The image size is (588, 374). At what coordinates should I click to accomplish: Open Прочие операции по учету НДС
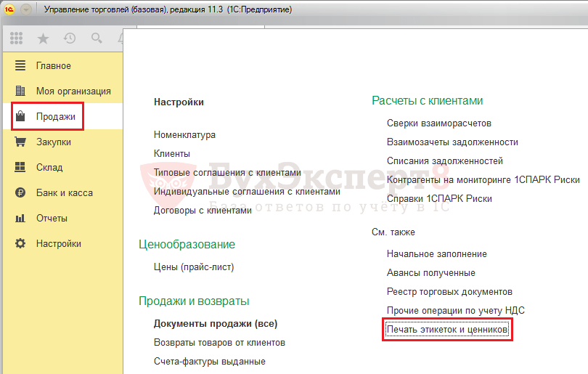[x=456, y=311]
